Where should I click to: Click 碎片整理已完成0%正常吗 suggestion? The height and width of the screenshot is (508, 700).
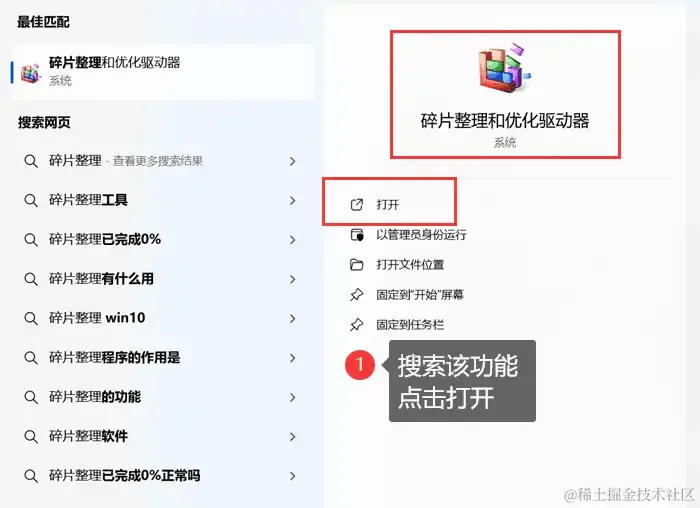[163, 475]
